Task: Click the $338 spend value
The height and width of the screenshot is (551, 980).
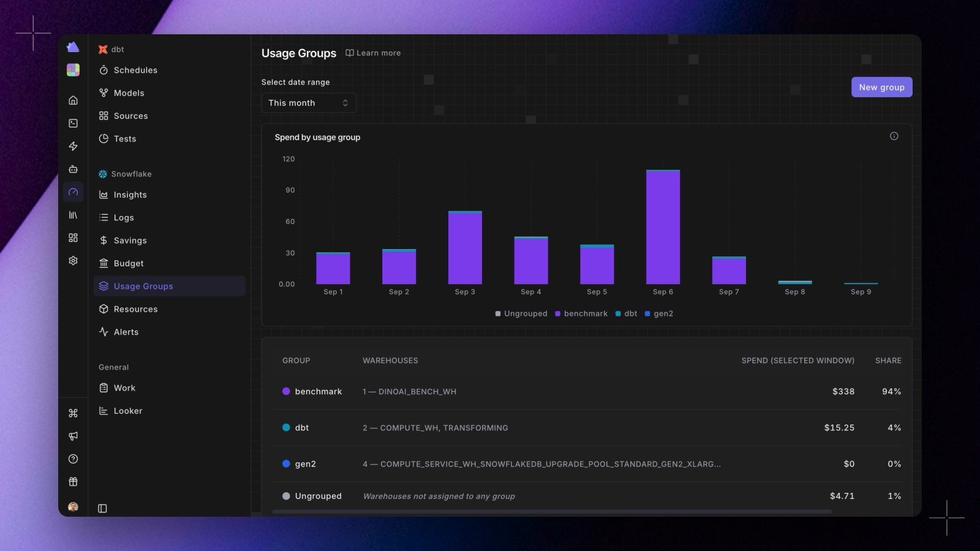Action: (843, 391)
